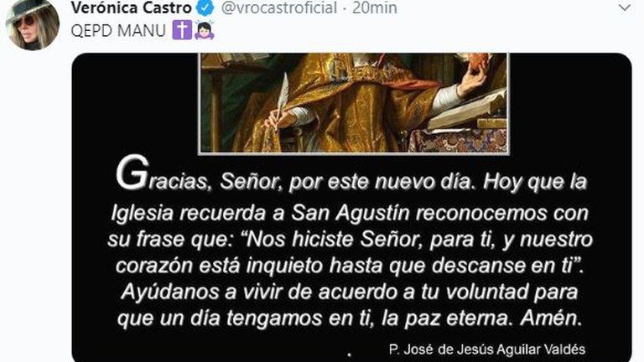The width and height of the screenshot is (644, 362).
Task: Click the San Agustín painting in the image
Action: click(354, 103)
